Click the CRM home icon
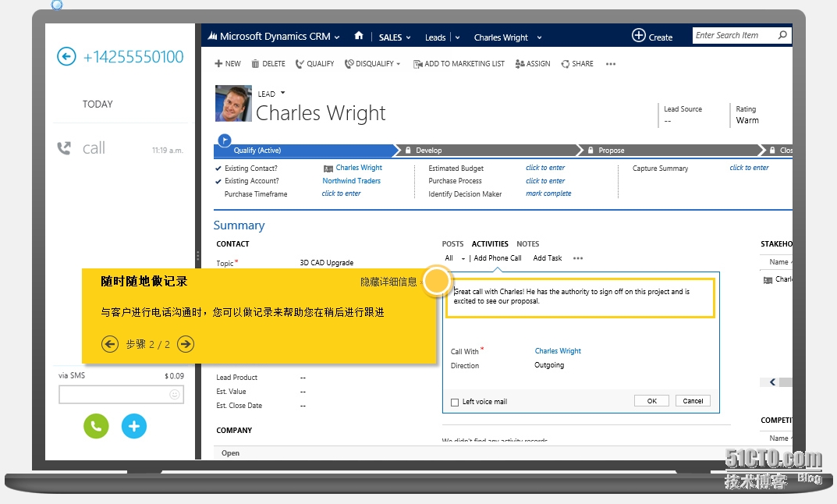 359,36
